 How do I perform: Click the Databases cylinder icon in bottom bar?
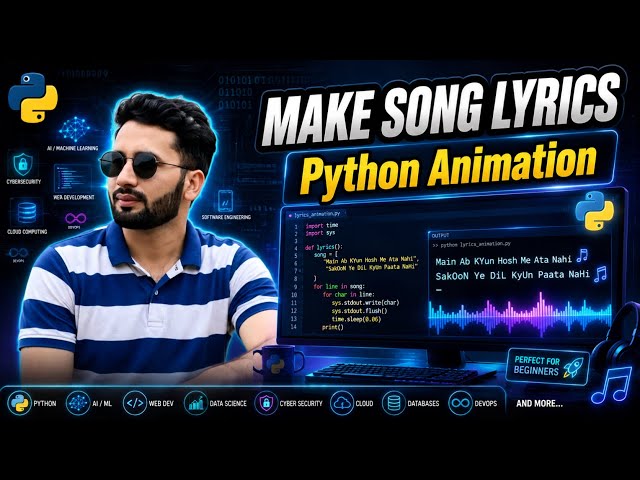pos(394,403)
